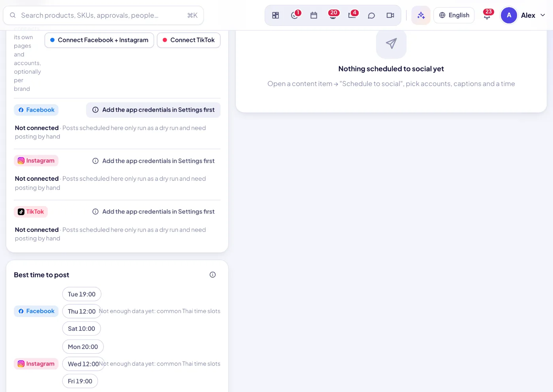Open the calendar icon in the top toolbar
This screenshot has height=392, width=553.
314,15
